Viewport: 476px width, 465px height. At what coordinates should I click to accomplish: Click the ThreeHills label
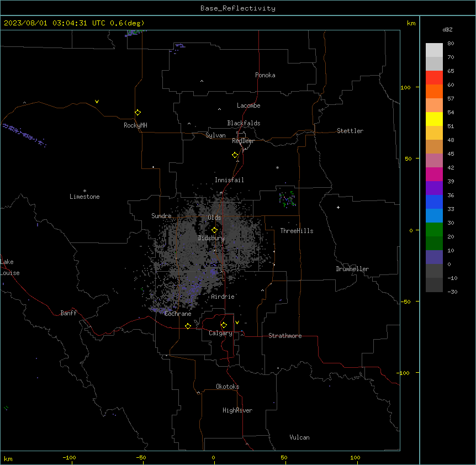(297, 231)
